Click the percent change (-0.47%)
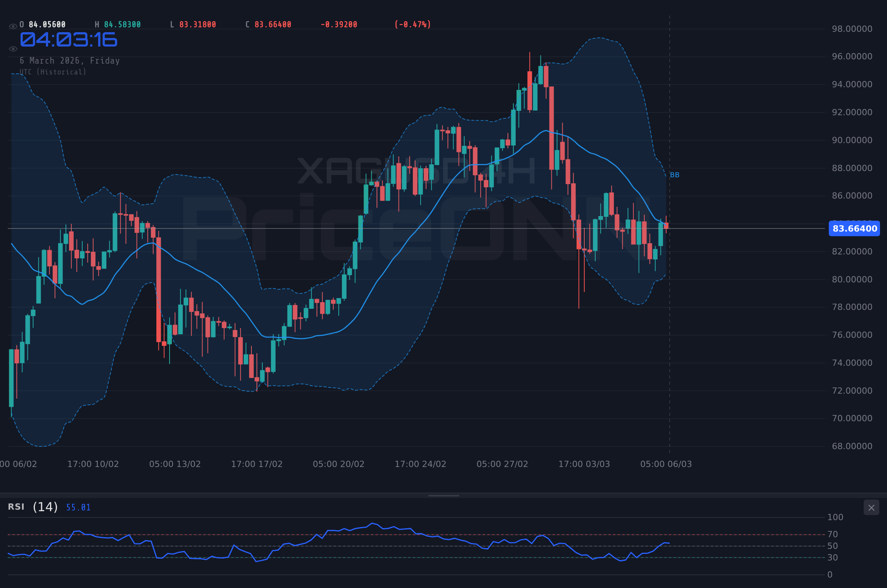This screenshot has width=887, height=588. coord(412,24)
